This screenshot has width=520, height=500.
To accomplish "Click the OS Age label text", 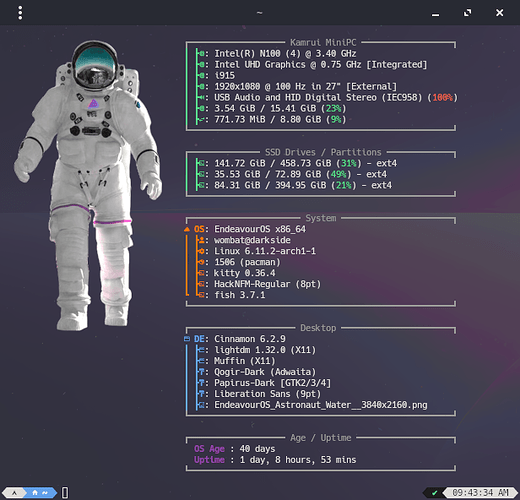I will [x=209, y=449].
